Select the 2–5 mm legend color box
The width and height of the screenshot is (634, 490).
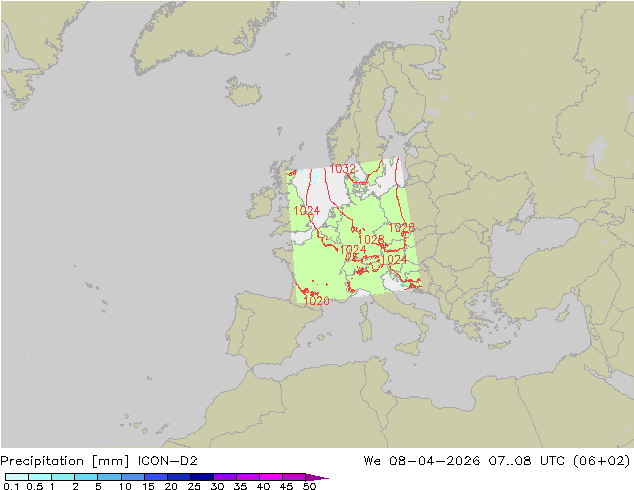point(86,477)
